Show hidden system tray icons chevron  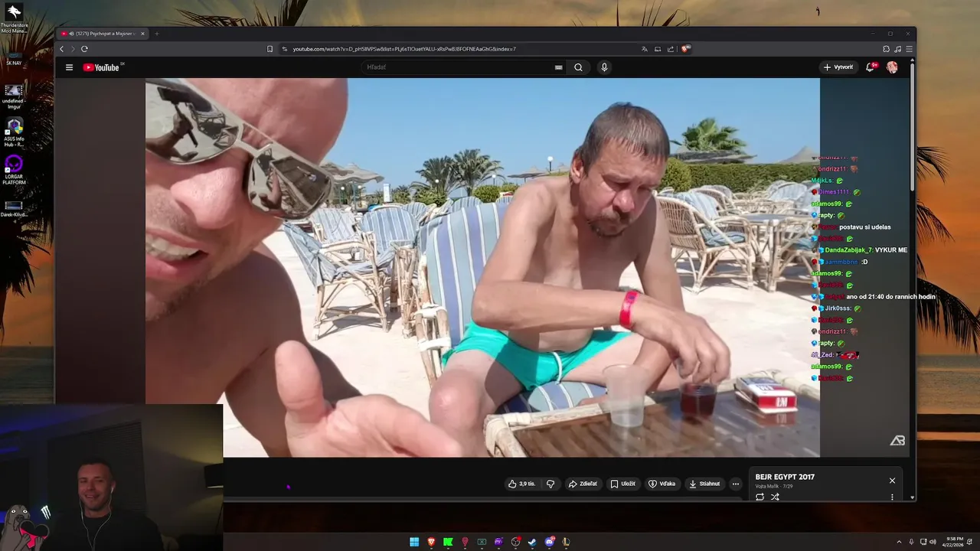pos(900,542)
